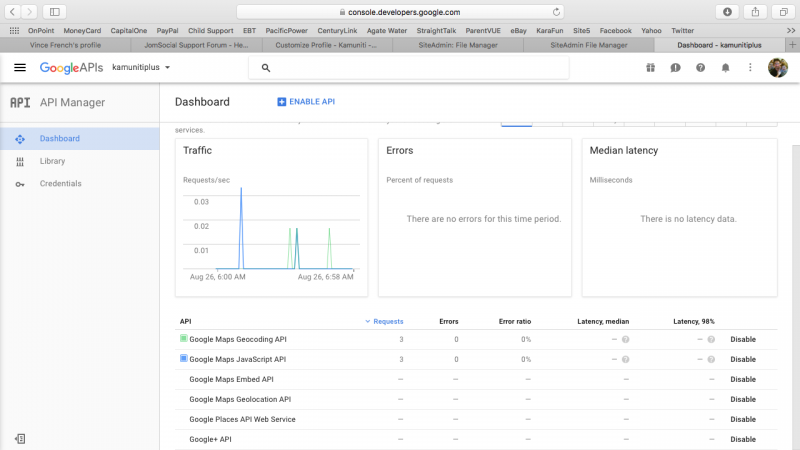Toggle the Safari sidebar button

(x=55, y=12)
